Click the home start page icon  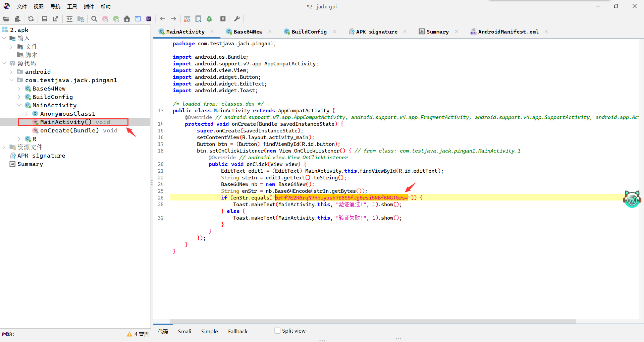127,19
